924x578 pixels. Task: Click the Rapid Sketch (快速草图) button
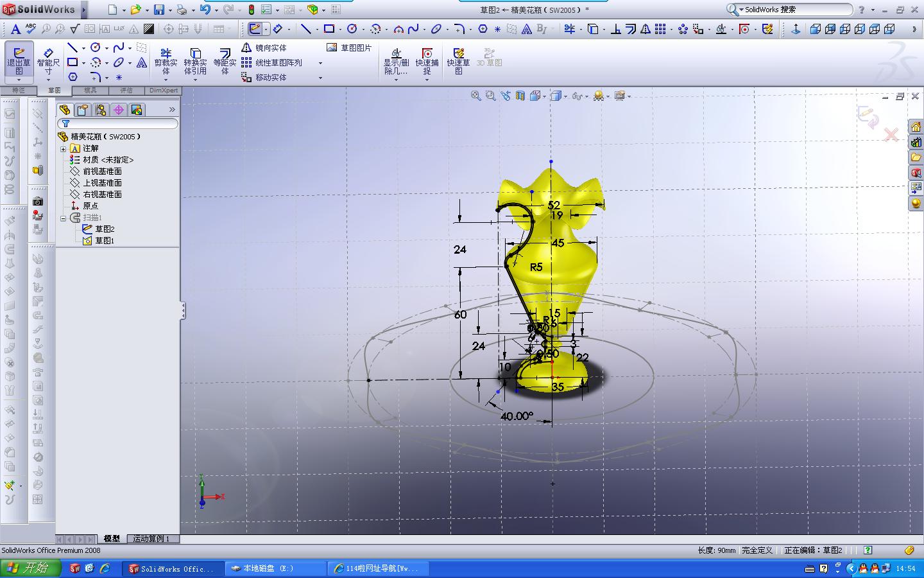coord(458,62)
